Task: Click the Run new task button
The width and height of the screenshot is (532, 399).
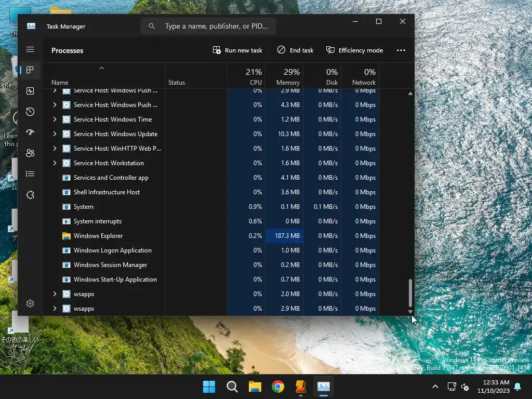Action: (237, 50)
